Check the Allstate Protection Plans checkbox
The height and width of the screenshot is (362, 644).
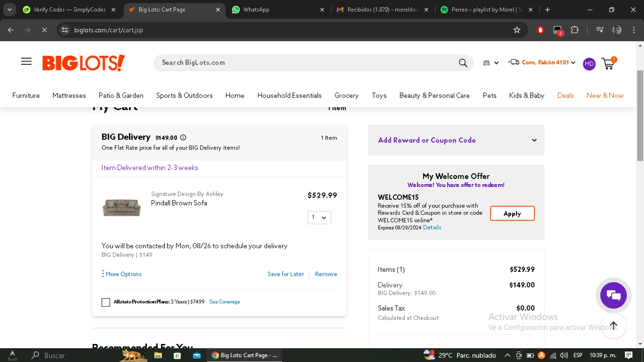106,302
